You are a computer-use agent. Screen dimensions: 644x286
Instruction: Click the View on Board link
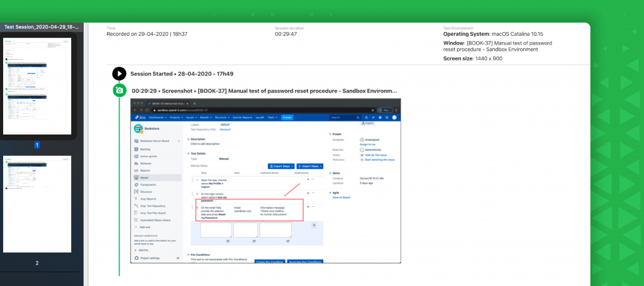click(x=341, y=197)
